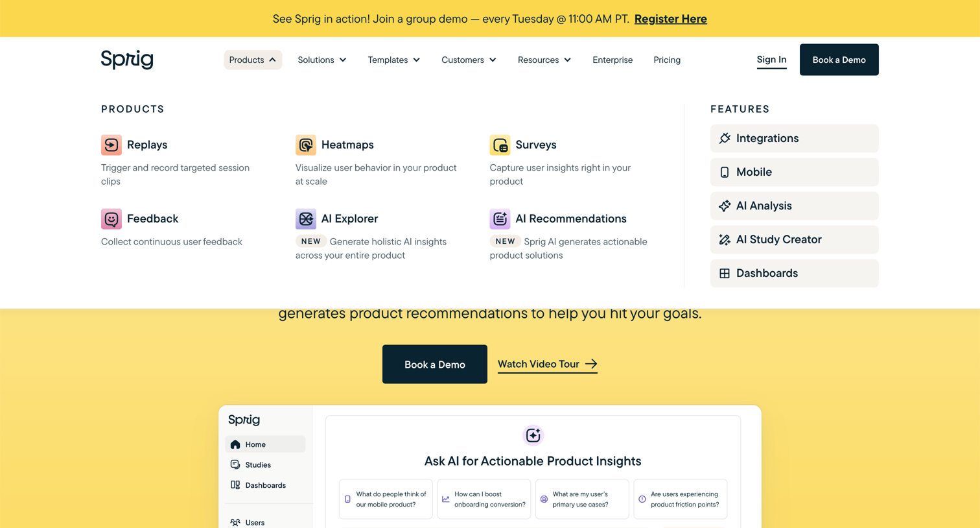Click the Heatmaps product icon
980x528 pixels.
306,145
